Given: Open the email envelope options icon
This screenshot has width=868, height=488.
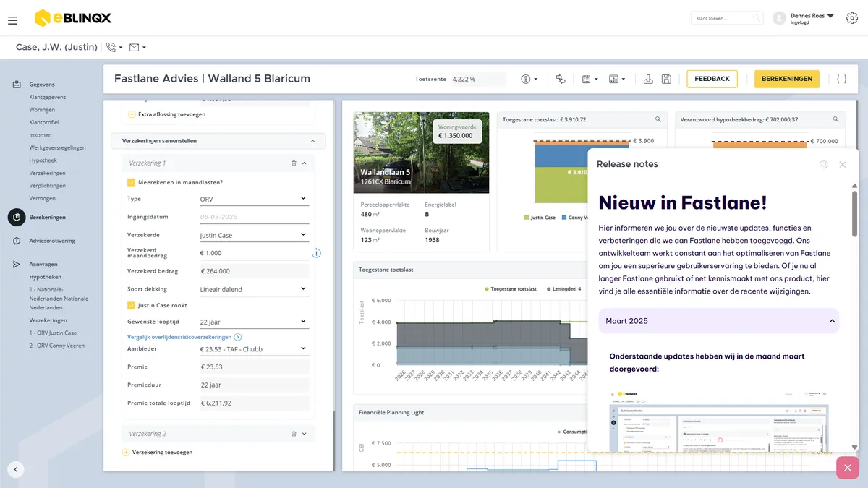Looking at the screenshot, I should pos(137,48).
